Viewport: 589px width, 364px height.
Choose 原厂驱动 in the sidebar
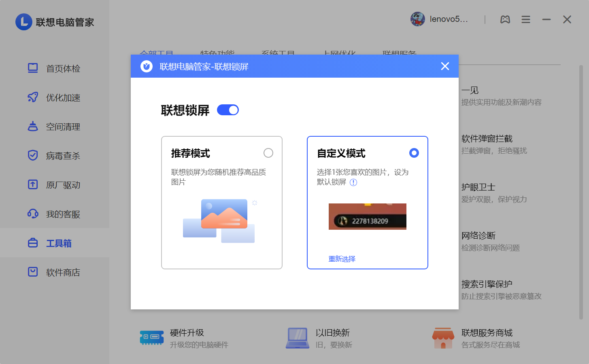[54, 185]
